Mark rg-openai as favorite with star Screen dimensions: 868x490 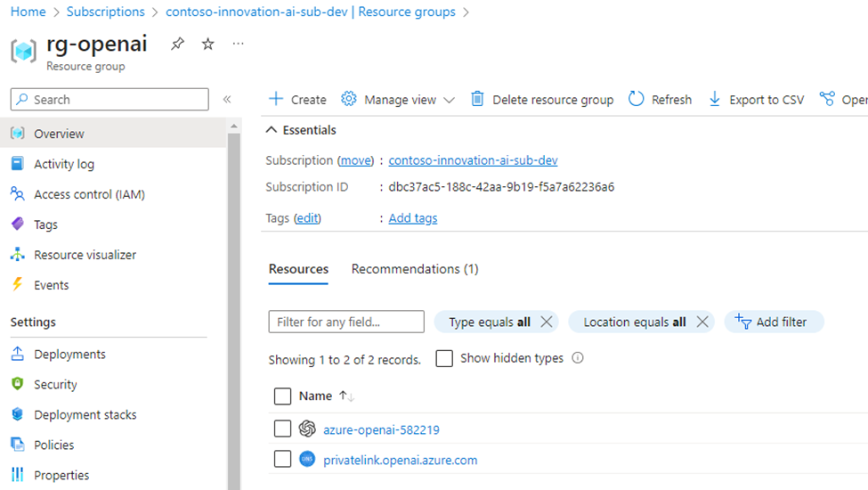coord(207,44)
